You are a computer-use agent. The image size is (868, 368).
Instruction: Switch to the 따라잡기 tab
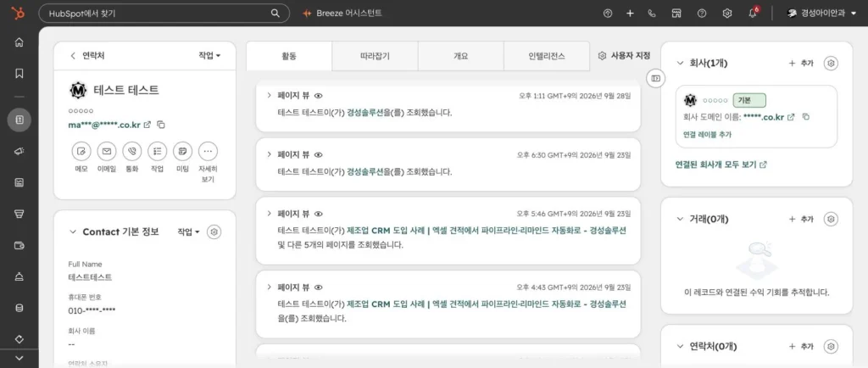(375, 56)
